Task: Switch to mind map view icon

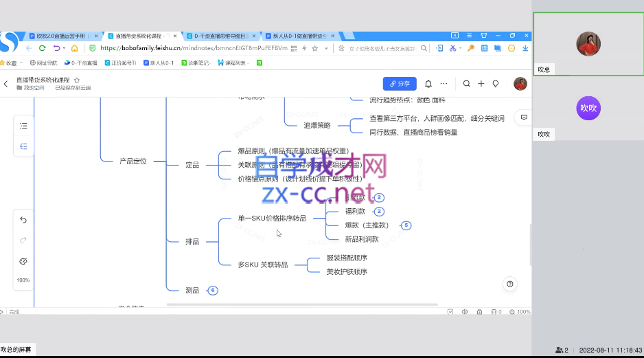Action: pyautogui.click(x=23, y=146)
